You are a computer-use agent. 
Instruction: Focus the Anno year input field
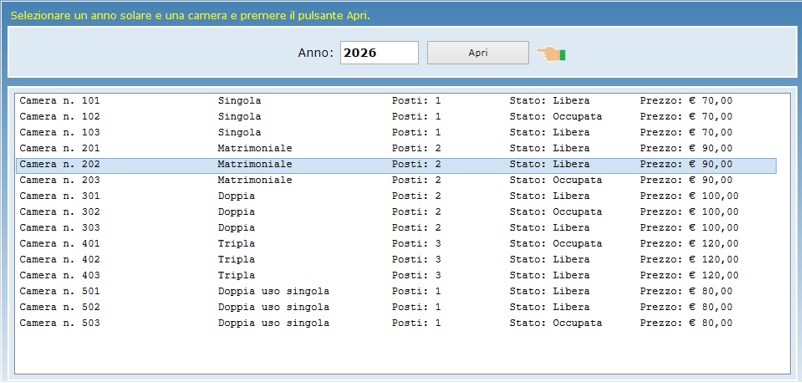[379, 53]
